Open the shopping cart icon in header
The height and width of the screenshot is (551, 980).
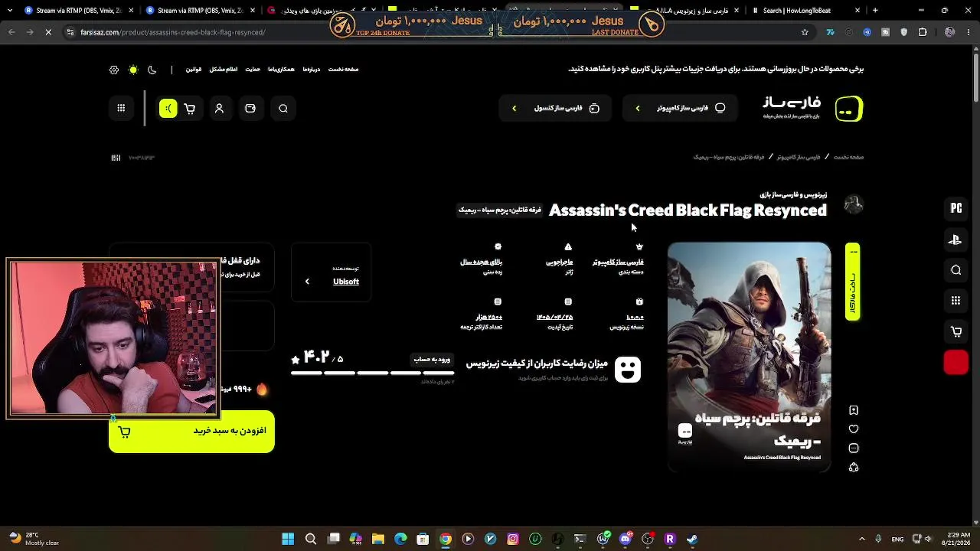(x=190, y=109)
